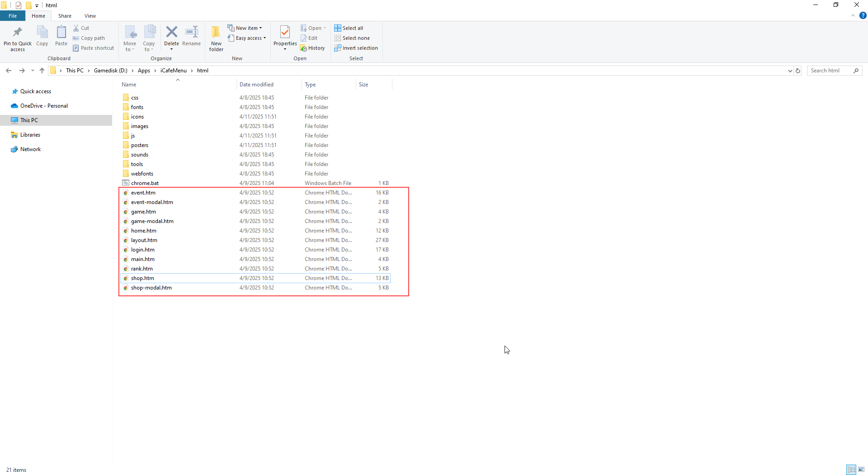Switch to large icons view toggle
The height and width of the screenshot is (475, 868).
(x=861, y=470)
